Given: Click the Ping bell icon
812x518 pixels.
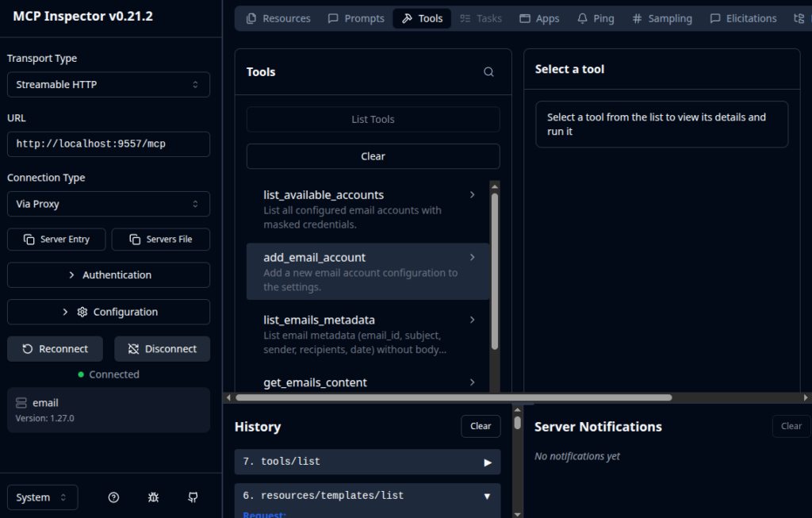Looking at the screenshot, I should 582,19.
